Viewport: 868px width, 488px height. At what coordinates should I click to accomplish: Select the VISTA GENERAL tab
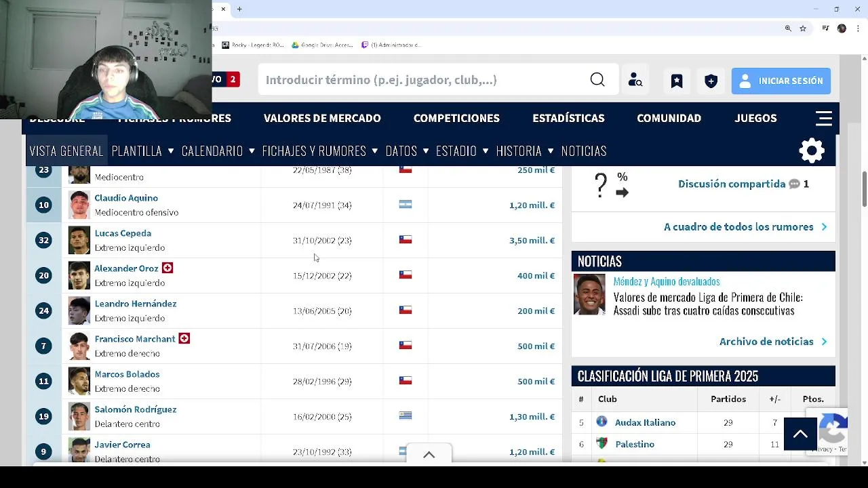tap(66, 150)
